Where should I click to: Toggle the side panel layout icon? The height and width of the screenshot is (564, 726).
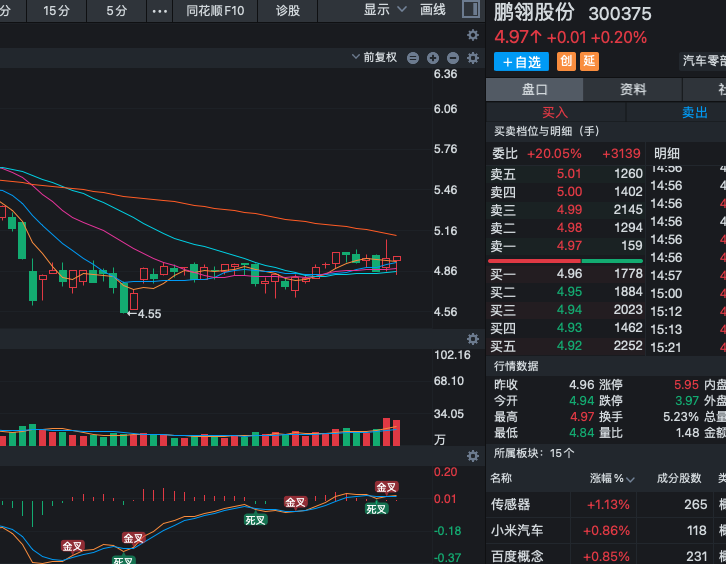coord(471,9)
